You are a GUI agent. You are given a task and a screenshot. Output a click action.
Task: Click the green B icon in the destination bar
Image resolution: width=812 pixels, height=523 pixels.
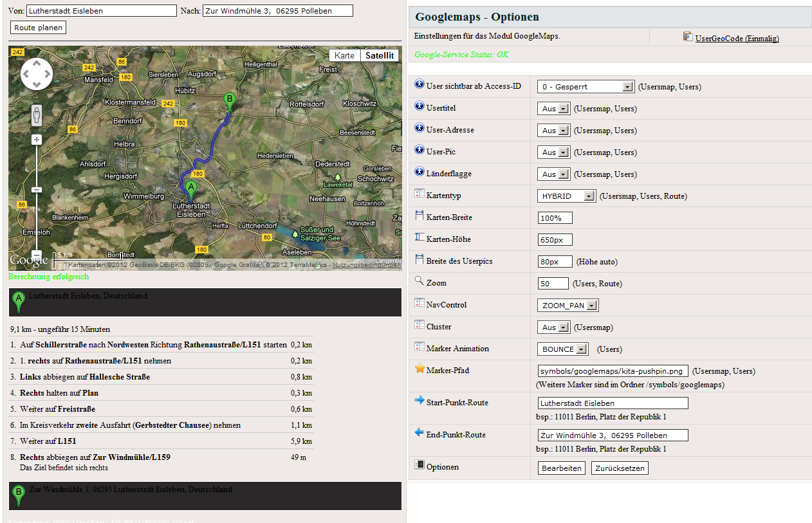[19, 495]
